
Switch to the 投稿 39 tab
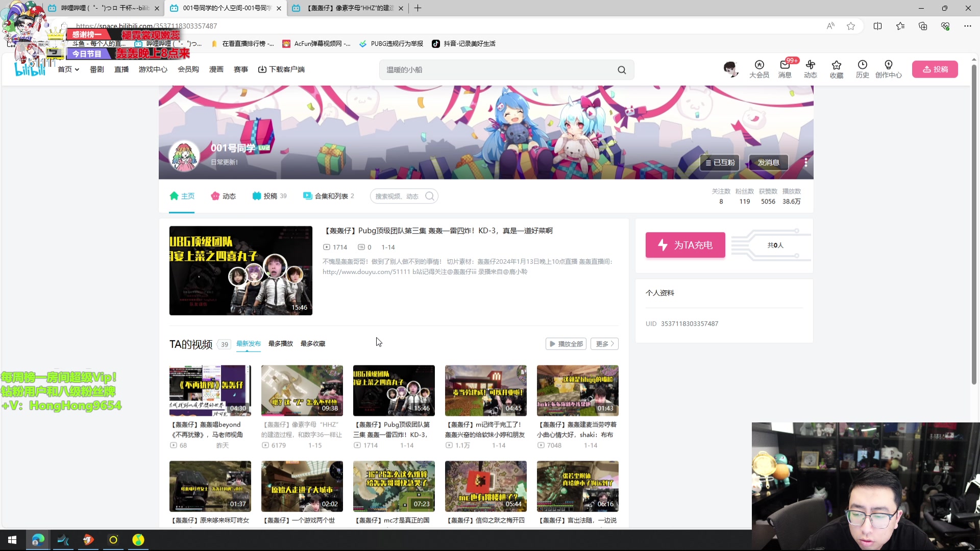coord(269,196)
